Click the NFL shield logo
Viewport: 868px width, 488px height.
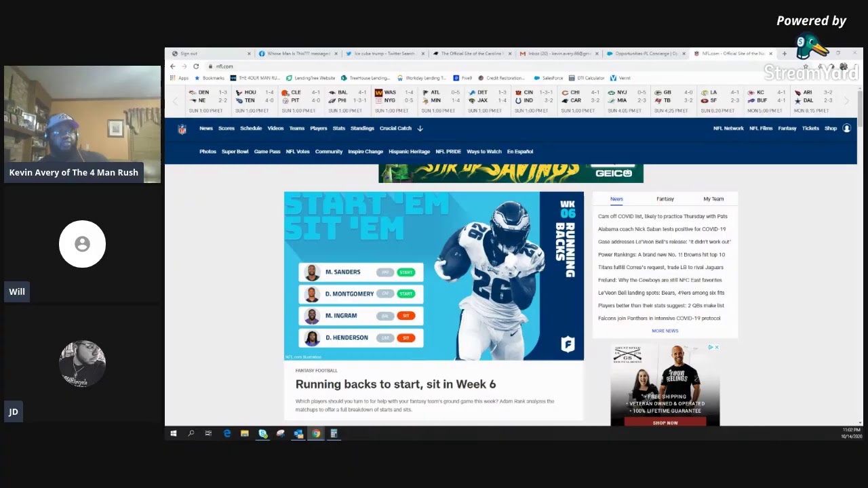coord(182,129)
